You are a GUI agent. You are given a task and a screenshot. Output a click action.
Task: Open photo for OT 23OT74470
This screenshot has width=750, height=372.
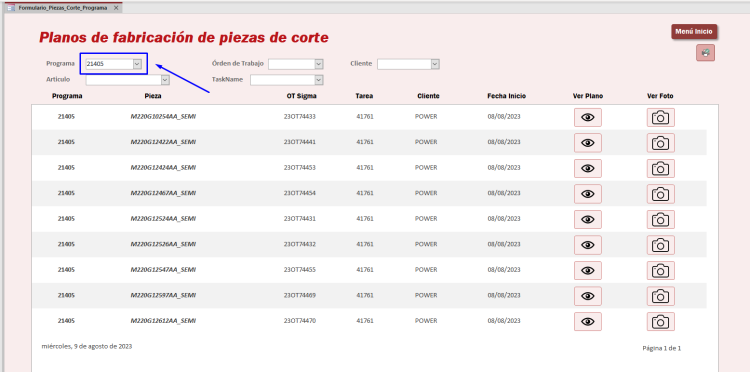click(661, 322)
